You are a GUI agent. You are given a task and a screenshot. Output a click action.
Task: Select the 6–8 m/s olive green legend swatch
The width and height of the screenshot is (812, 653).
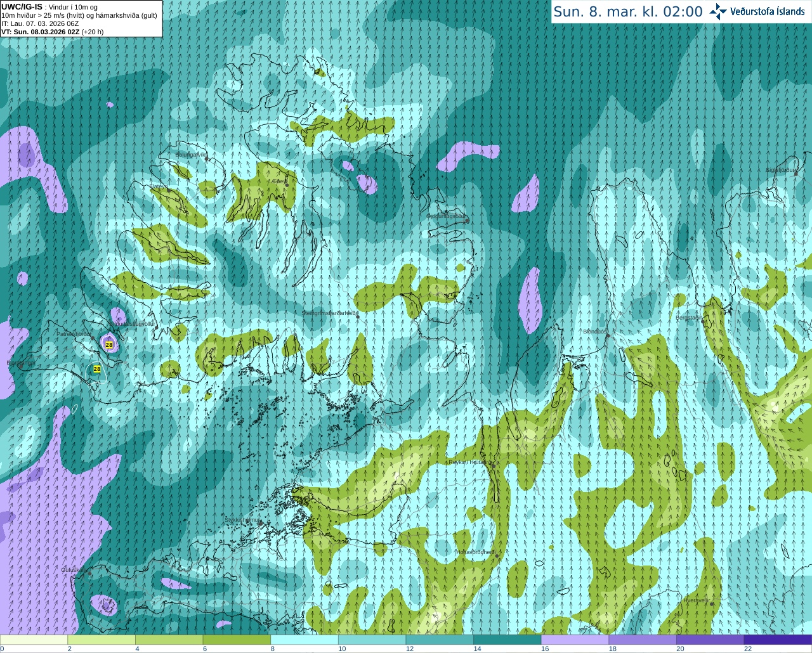237,640
